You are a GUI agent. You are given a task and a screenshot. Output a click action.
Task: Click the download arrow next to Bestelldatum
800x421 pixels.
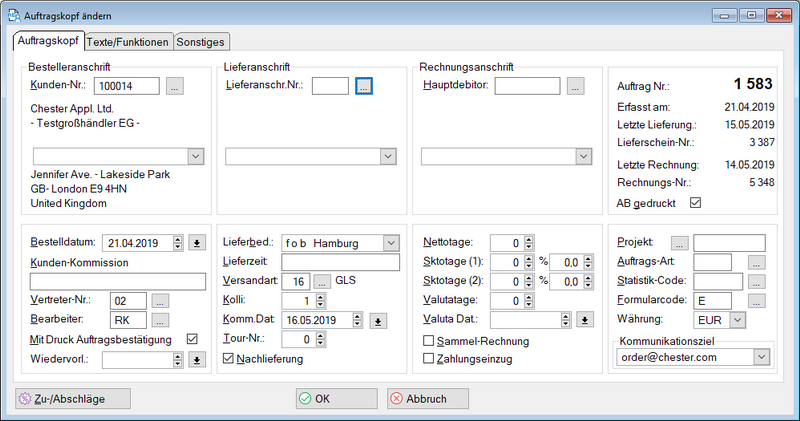click(x=196, y=242)
